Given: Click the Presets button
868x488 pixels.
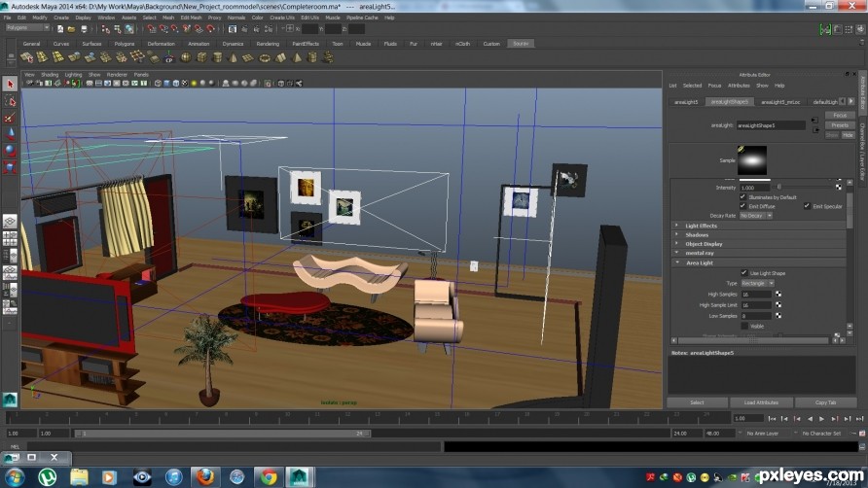Looking at the screenshot, I should [840, 125].
